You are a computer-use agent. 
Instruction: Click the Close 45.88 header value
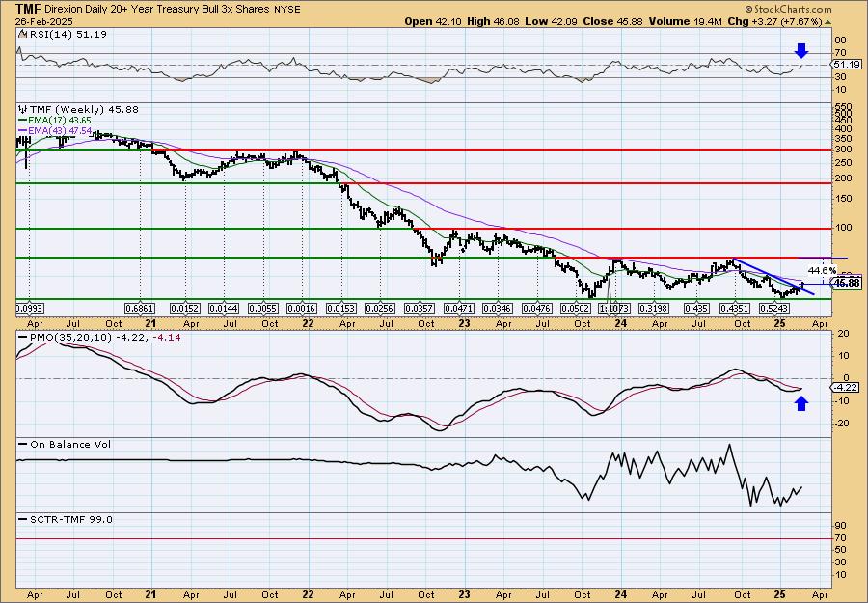(611, 21)
